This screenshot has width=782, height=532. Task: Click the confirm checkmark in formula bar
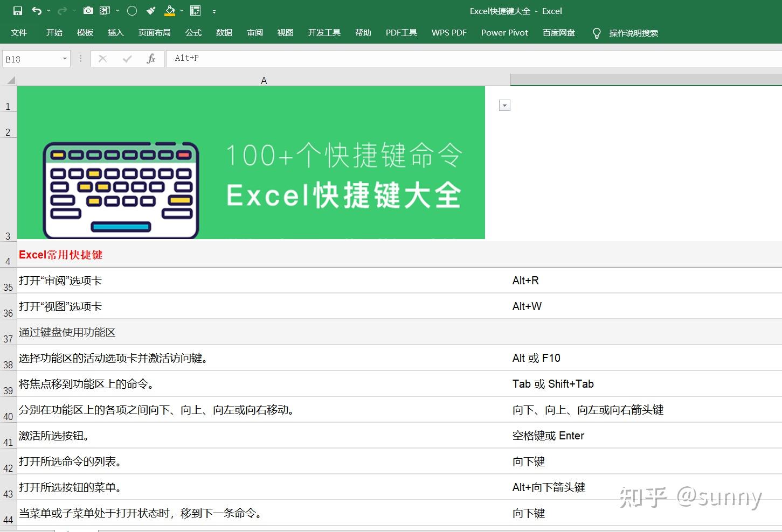point(127,59)
